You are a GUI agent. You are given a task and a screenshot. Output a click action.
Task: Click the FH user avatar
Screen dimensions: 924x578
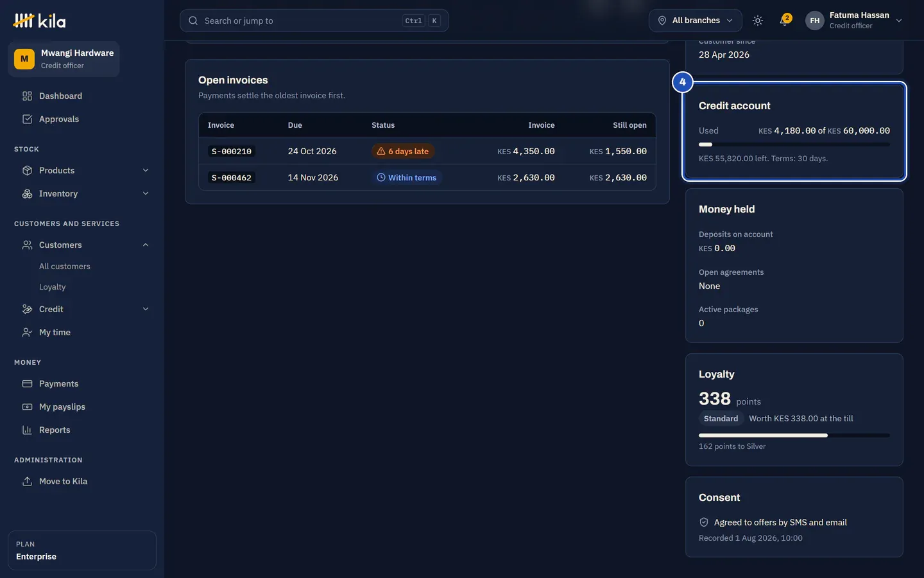click(815, 21)
